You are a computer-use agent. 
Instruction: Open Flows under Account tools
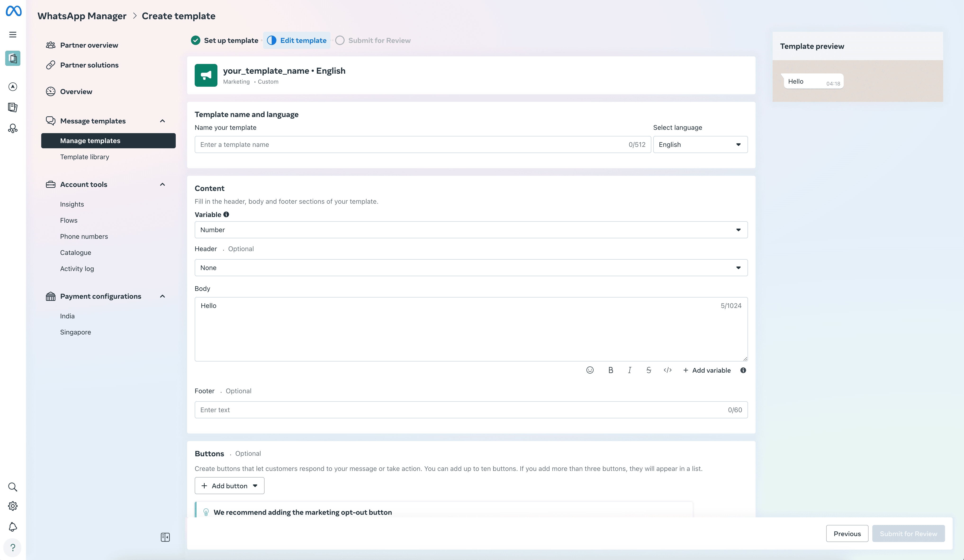coord(68,220)
